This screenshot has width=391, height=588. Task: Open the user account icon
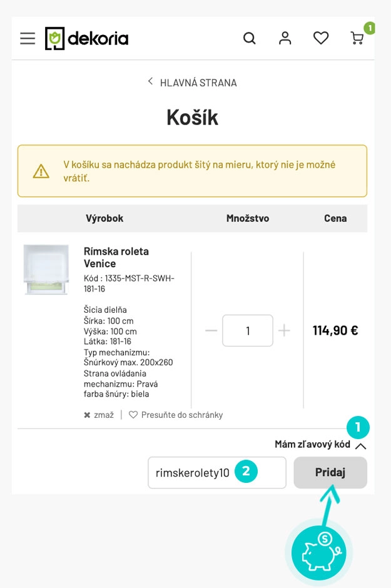[285, 38]
